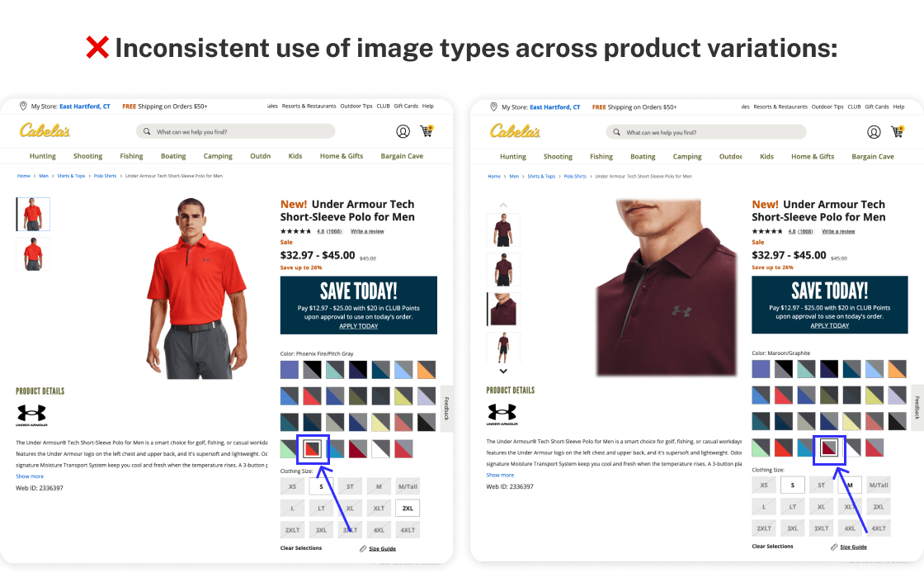Choose highlighted Maroon/Graphite swatch on right page
924x573 pixels.
pyautogui.click(x=829, y=448)
